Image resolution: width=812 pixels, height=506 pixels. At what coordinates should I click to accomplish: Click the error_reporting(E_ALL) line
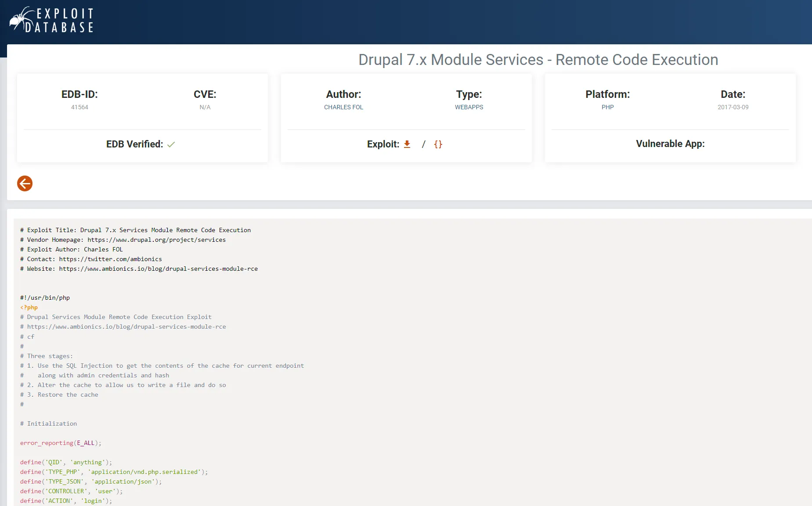pos(61,443)
